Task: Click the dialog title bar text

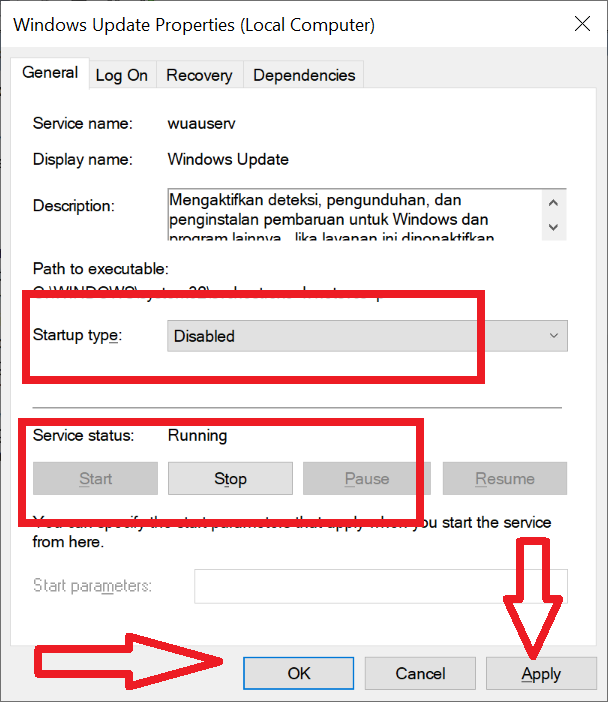Action: [x=195, y=23]
